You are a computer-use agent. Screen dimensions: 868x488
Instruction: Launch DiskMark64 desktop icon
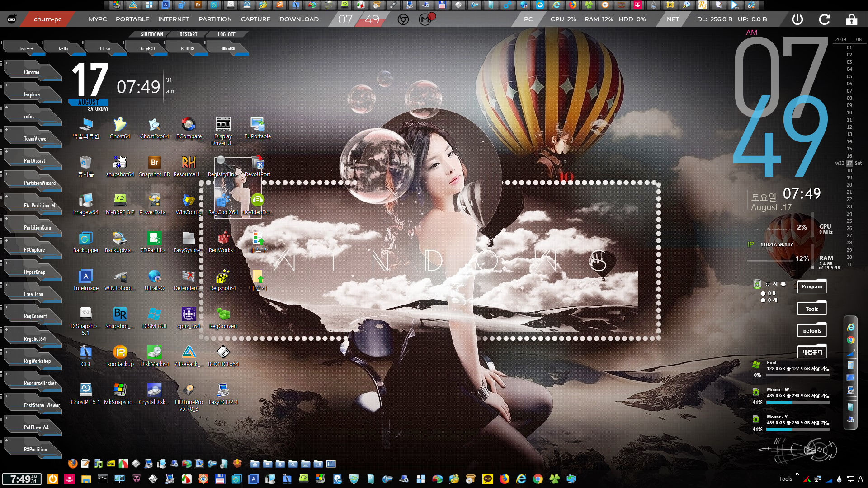coord(154,356)
